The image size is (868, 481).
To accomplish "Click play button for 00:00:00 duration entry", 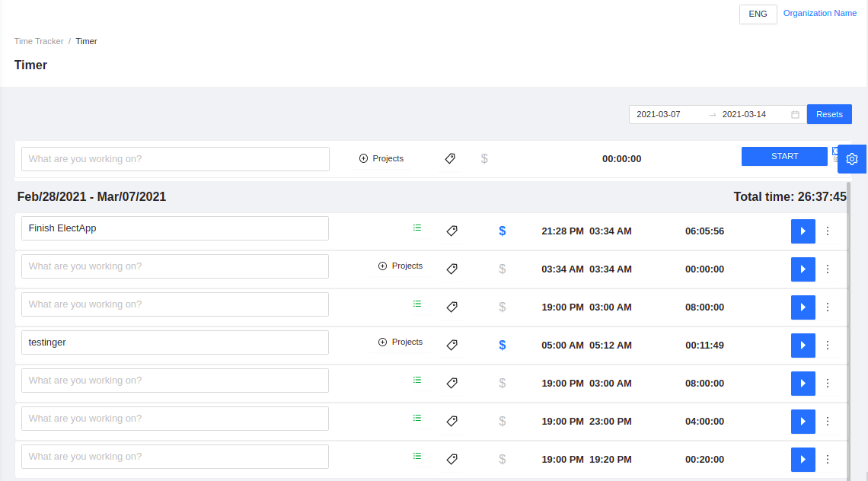I will coord(803,269).
